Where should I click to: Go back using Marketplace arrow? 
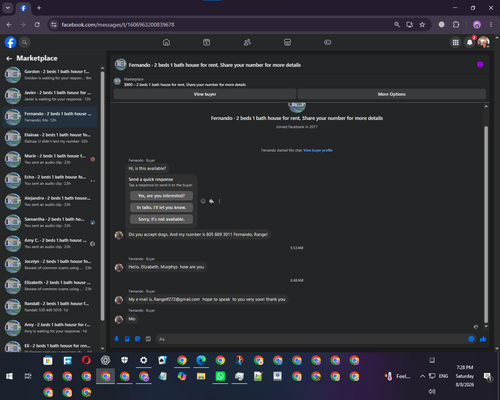9,58
